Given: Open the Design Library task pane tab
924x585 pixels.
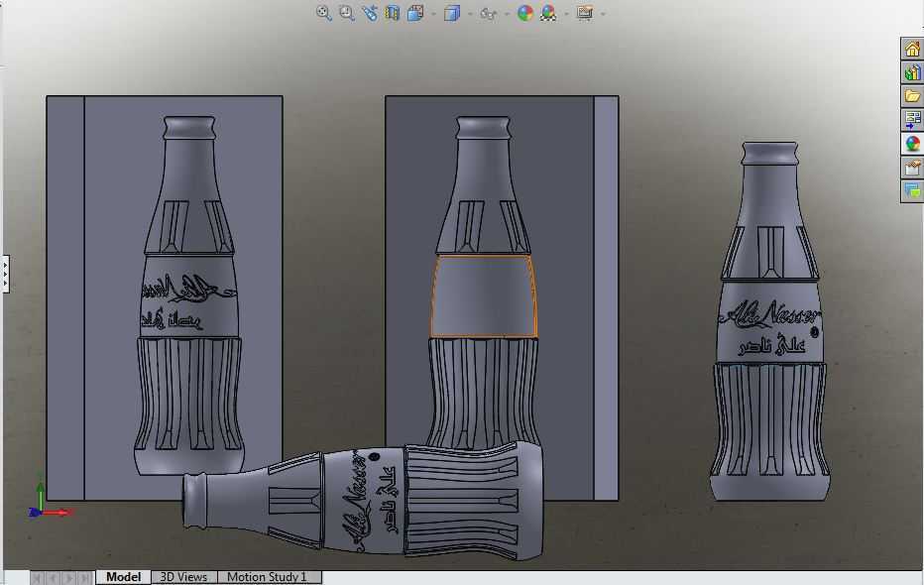Looking at the screenshot, I should (912, 71).
